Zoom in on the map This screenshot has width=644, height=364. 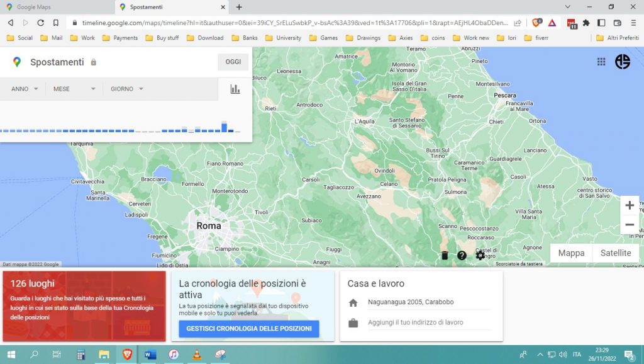[x=630, y=205]
